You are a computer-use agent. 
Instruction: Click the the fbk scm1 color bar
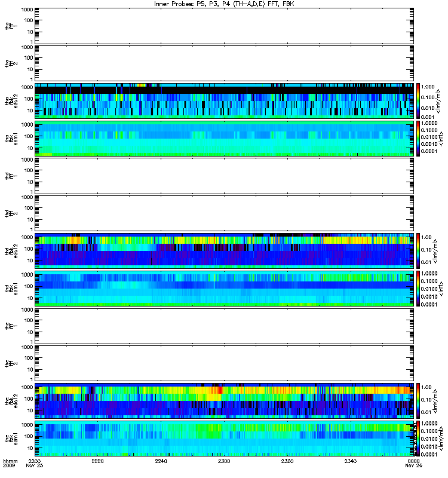coord(418,439)
